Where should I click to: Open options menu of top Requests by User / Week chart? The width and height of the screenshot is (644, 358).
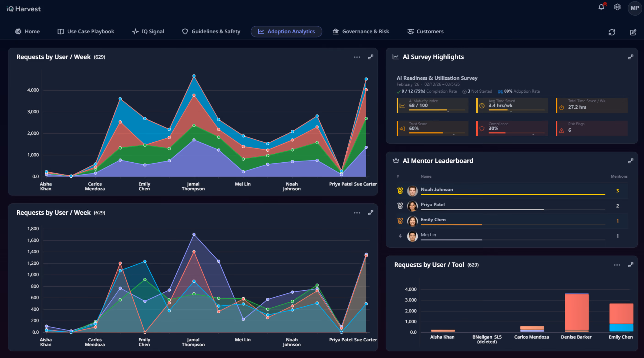click(x=357, y=57)
